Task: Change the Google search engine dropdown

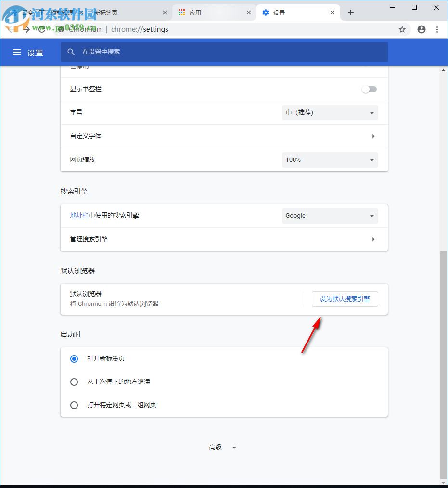Action: [x=330, y=215]
